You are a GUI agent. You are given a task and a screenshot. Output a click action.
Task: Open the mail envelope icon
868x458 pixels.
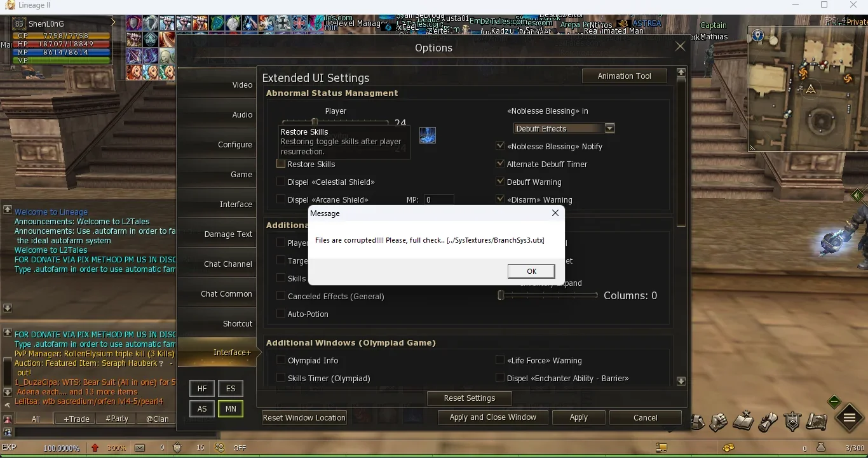[x=140, y=448]
